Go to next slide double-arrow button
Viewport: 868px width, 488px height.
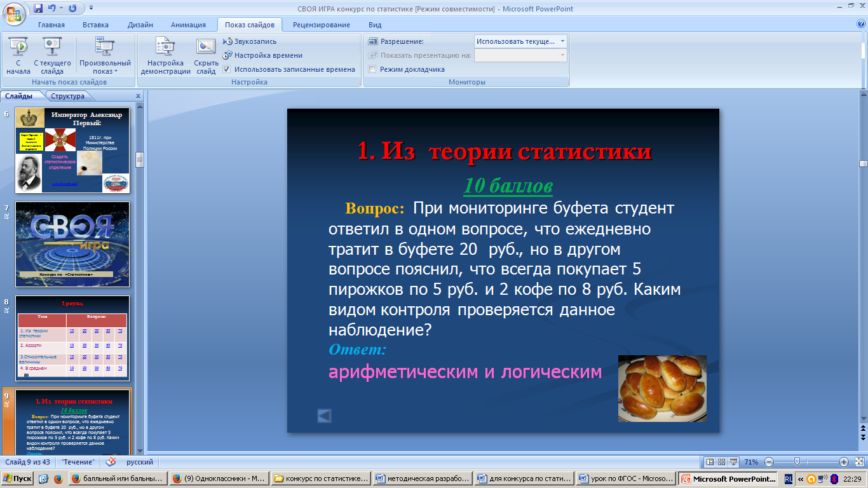point(863,438)
